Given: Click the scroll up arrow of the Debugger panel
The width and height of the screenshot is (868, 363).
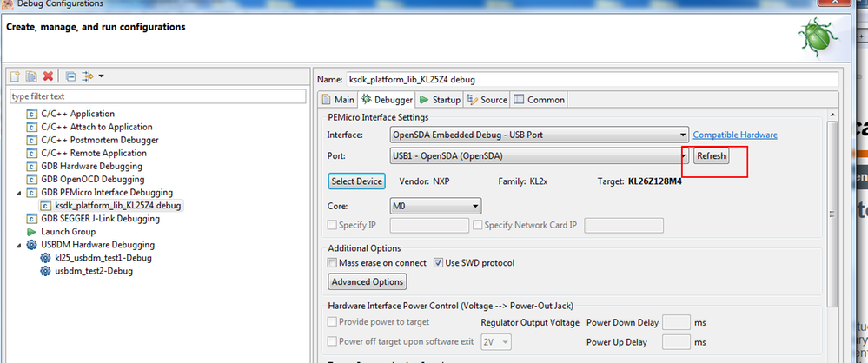Looking at the screenshot, I should tap(832, 115).
